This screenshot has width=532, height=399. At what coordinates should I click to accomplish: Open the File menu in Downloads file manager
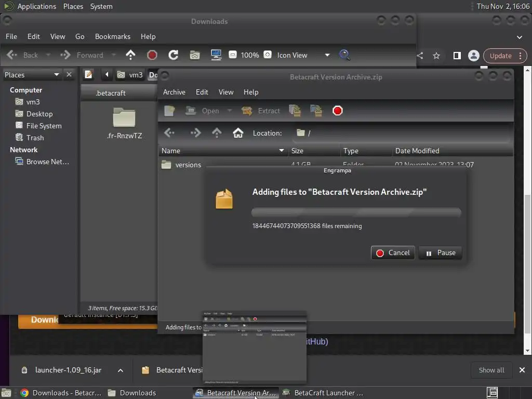11,37
